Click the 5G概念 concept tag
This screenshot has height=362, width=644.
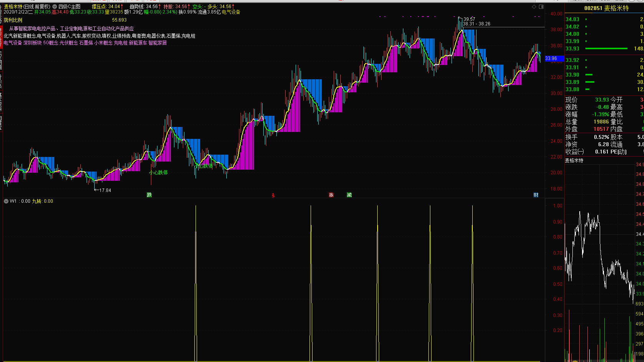click(50, 43)
